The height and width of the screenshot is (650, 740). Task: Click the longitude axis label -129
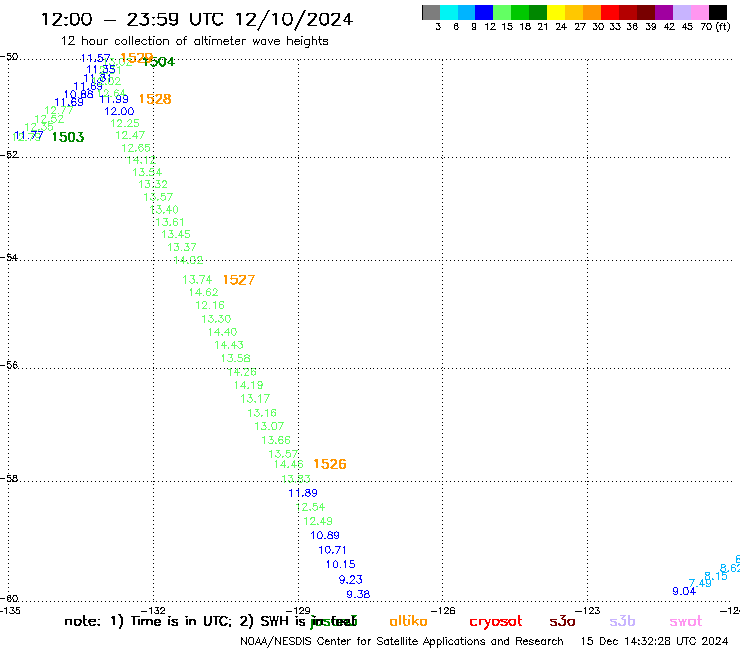tap(298, 610)
